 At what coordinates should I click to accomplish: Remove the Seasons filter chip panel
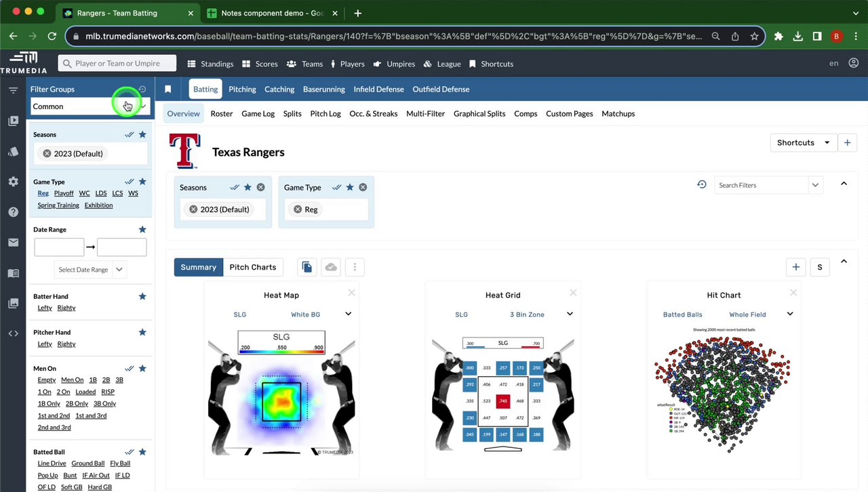[261, 187]
